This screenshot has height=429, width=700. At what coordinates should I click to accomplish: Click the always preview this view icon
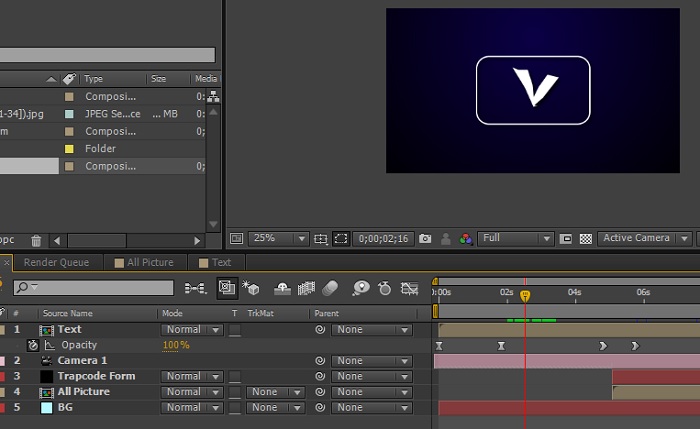pos(236,239)
